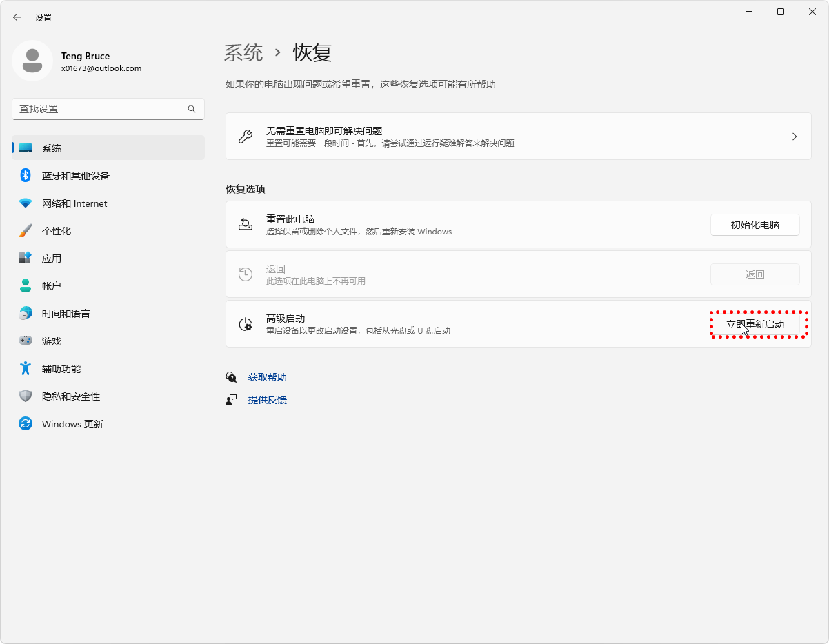
Task: Click the person icon beside 帐户
Action: pos(26,286)
